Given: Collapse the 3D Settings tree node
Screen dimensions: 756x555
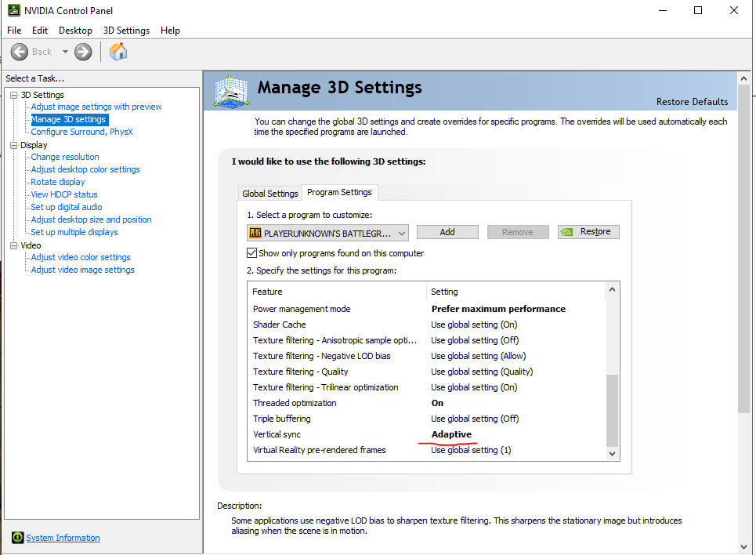Looking at the screenshot, I should [x=14, y=95].
